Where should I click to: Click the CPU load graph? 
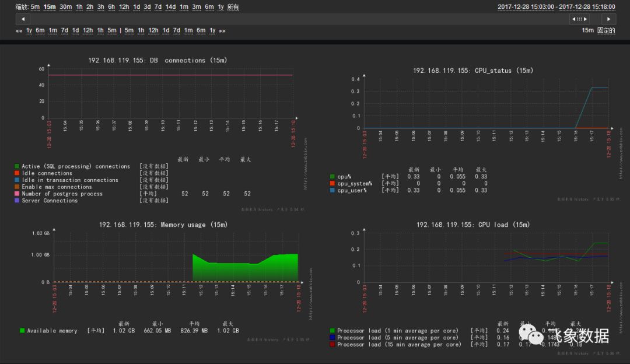488,257
